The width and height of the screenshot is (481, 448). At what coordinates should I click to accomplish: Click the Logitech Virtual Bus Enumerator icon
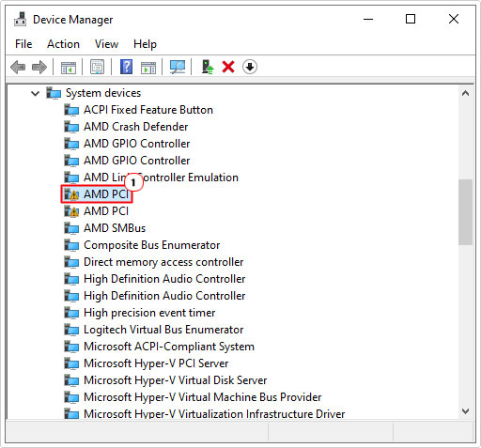pyautogui.click(x=71, y=330)
